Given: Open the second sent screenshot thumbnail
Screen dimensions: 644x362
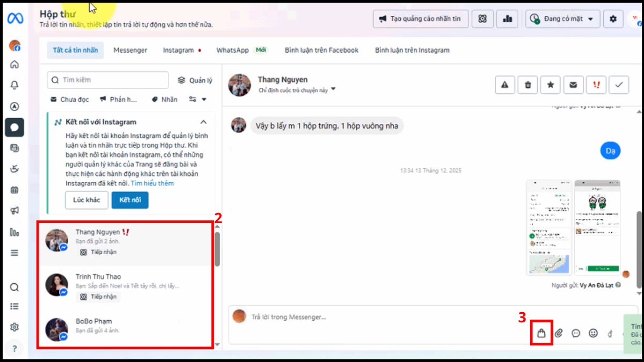Looking at the screenshot, I should pos(597,228).
